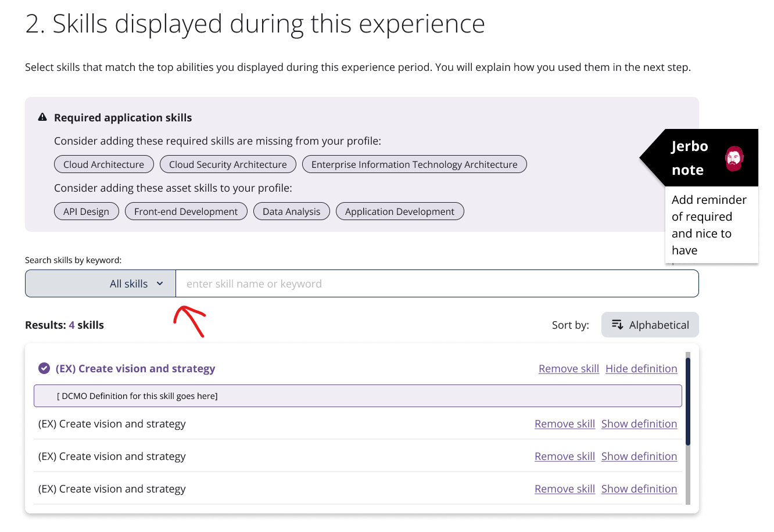Add the Enterprise Information Technology Architecture skill

click(414, 164)
